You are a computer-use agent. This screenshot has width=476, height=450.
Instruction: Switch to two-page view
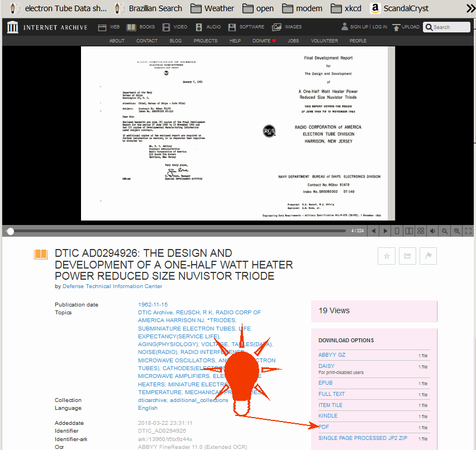[409, 231]
